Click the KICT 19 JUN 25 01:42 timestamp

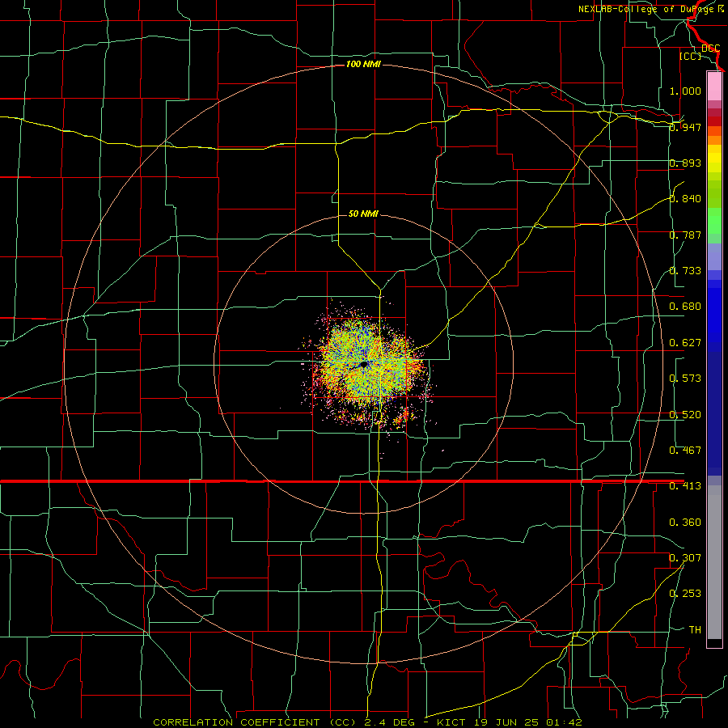510,722
